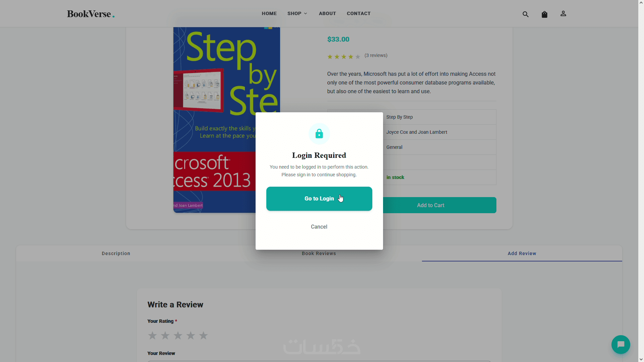Switch to the Book Reviews tab
644x362 pixels.
click(x=319, y=253)
